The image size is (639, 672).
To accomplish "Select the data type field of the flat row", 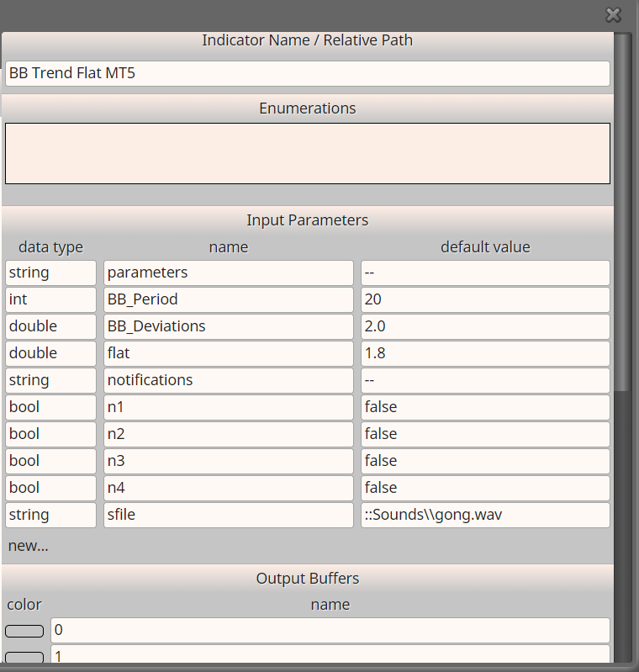I will [50, 353].
